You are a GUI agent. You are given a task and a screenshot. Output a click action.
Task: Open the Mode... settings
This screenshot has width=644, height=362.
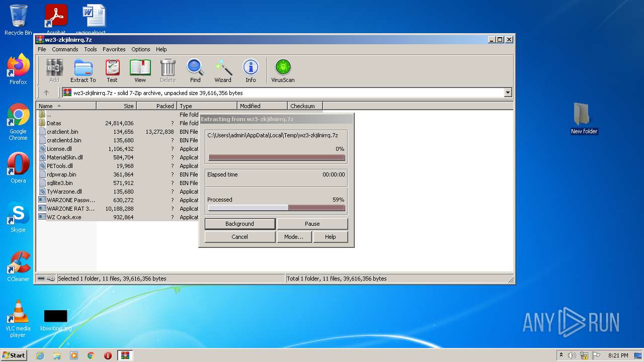pyautogui.click(x=294, y=237)
